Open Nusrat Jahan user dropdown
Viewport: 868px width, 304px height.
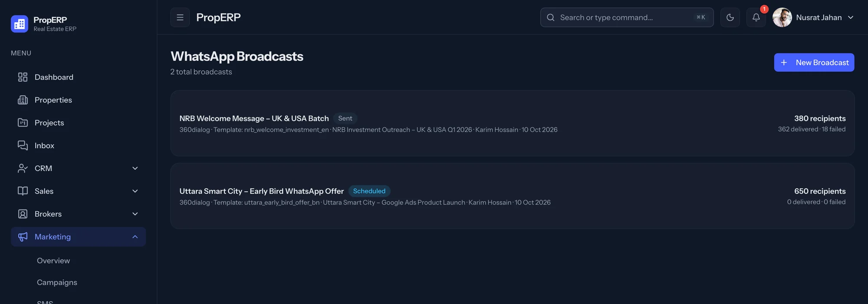(x=813, y=17)
